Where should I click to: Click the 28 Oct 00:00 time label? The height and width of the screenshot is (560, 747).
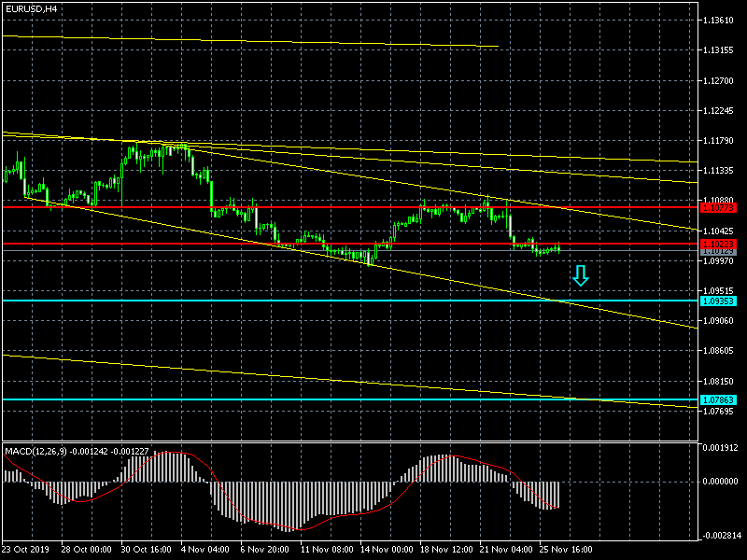point(86,550)
